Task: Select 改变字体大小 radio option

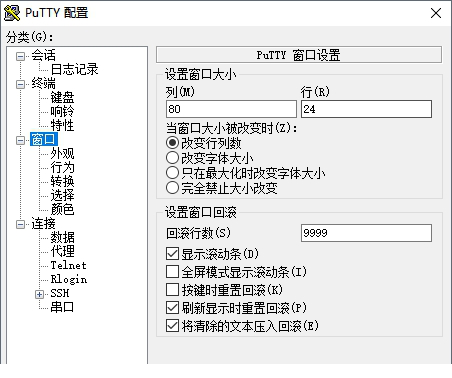Action: click(x=210, y=158)
